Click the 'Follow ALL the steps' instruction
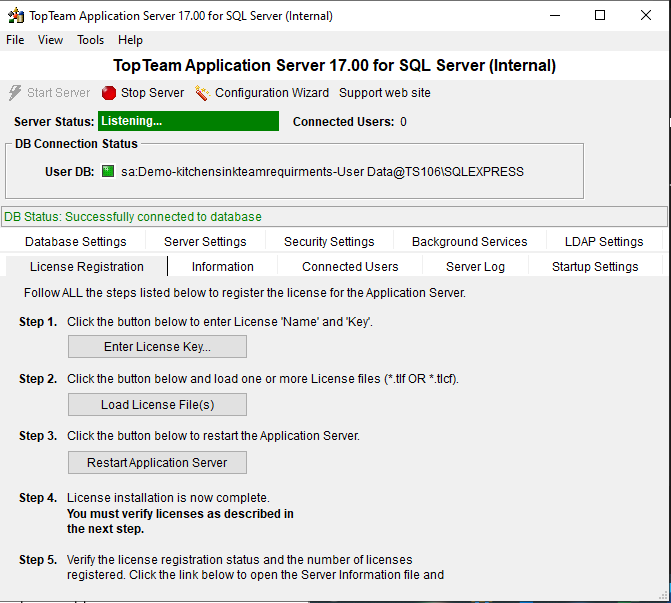The height and width of the screenshot is (603, 671). (245, 293)
